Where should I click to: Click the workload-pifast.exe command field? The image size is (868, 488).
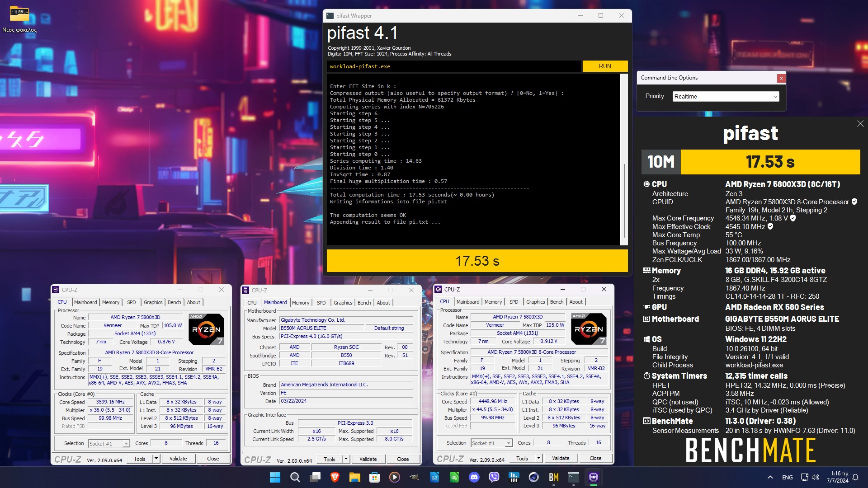tap(453, 66)
